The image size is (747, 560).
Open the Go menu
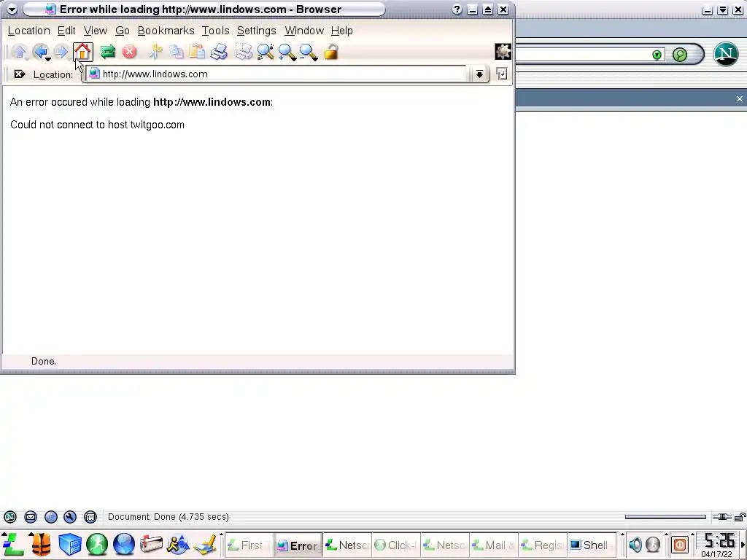pyautogui.click(x=123, y=31)
